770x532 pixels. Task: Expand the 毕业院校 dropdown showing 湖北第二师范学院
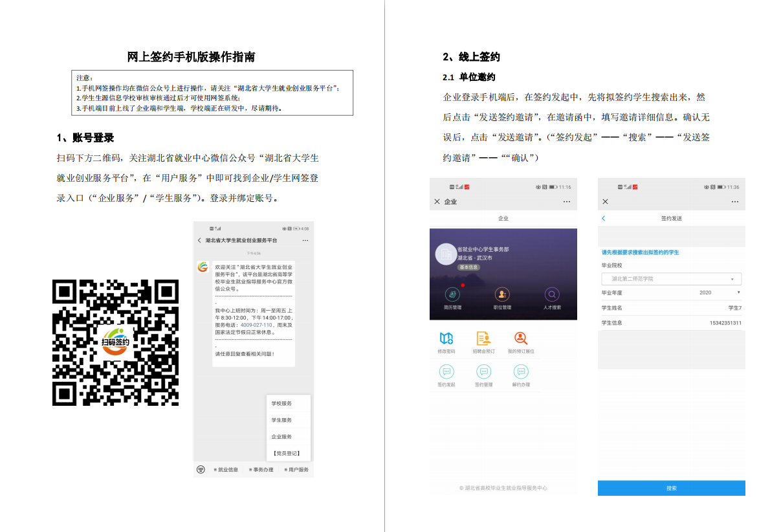(x=671, y=279)
